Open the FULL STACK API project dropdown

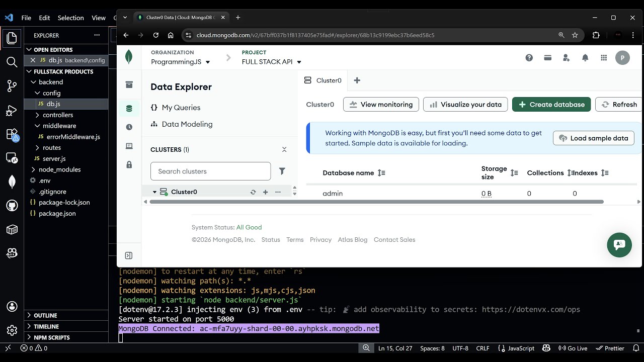pyautogui.click(x=272, y=62)
